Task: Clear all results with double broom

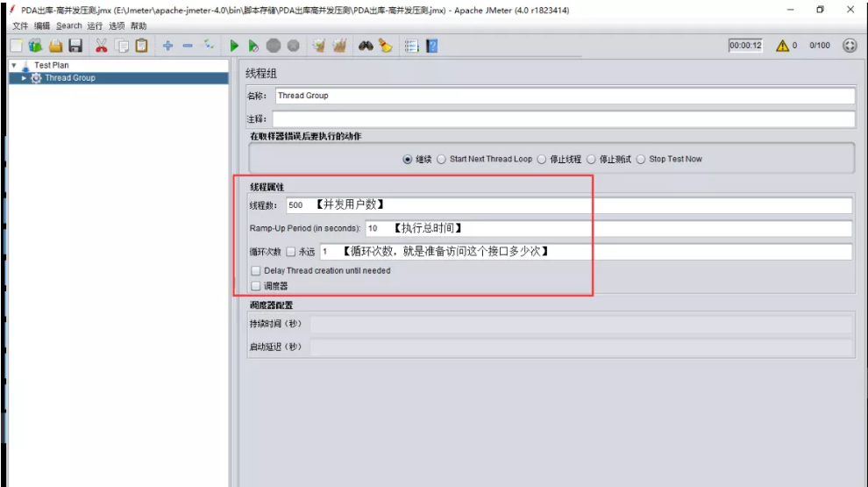Action: pyautogui.click(x=339, y=46)
